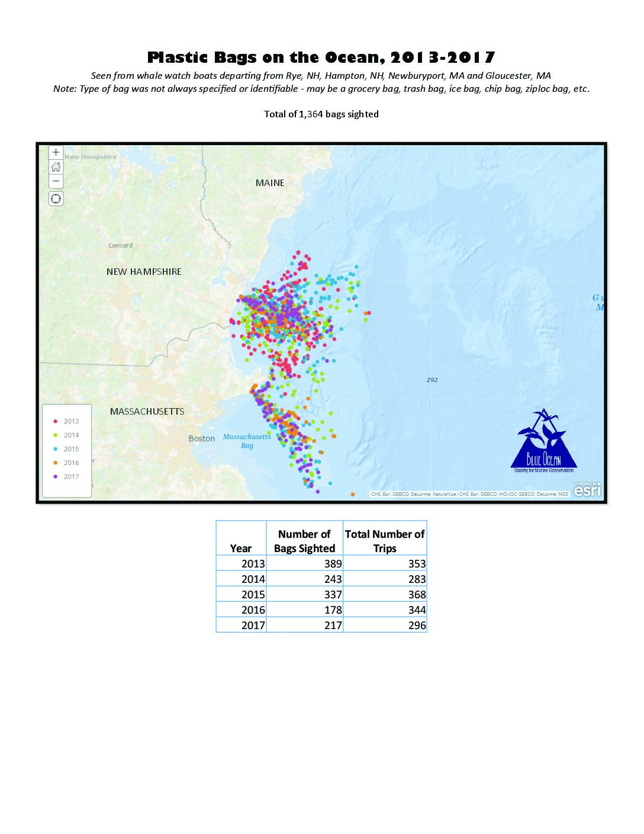Screen dimensions: 644x834
Task: Click the Plastic Bags on the Ocean title
Action: [x=321, y=57]
